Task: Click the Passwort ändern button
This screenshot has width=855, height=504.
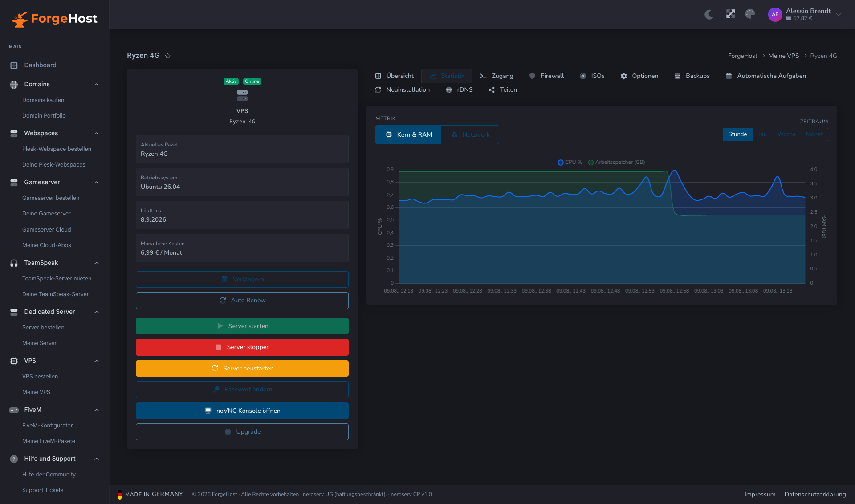Action: click(242, 390)
